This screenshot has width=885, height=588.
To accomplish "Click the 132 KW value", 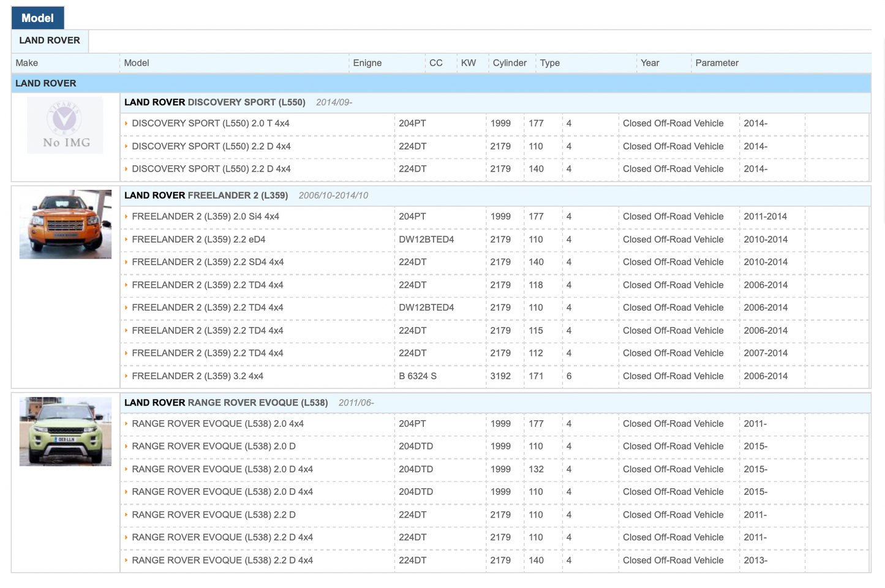I will point(536,469).
